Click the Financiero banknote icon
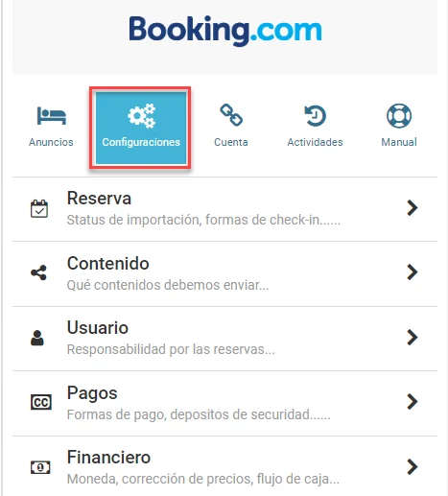This screenshot has width=448, height=496. click(x=40, y=467)
